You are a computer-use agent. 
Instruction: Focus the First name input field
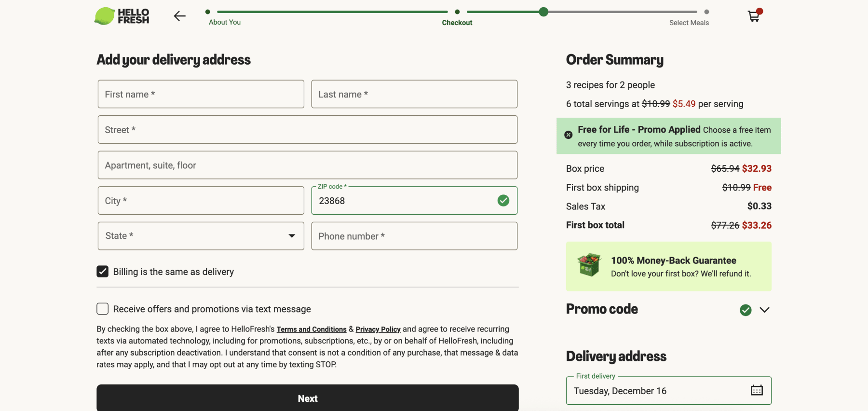click(201, 94)
